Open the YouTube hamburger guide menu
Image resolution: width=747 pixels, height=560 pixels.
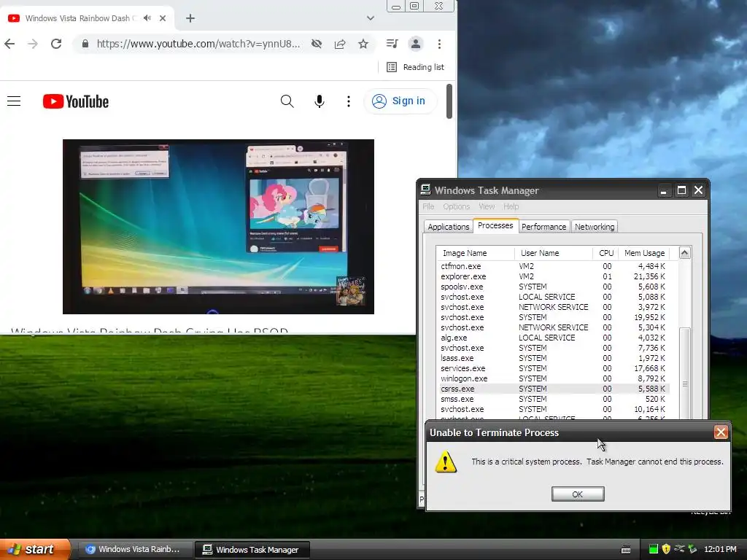(14, 101)
